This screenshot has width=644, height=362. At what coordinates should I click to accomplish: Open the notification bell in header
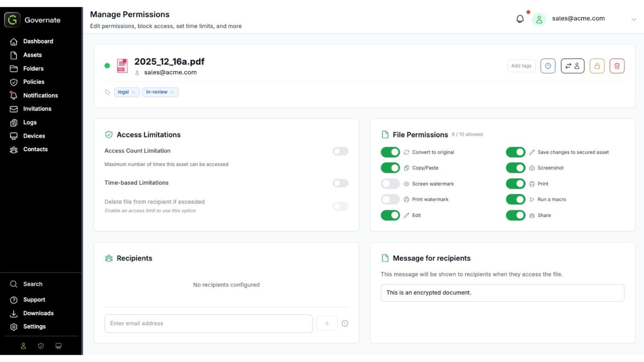click(x=520, y=19)
